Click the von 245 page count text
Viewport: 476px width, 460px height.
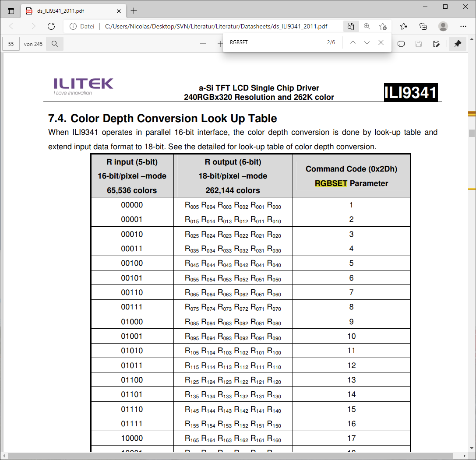[x=33, y=44]
